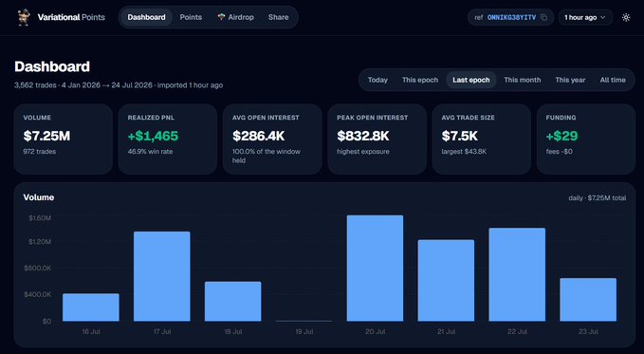
Task: Click the 22 Jul volume bar
Action: click(x=517, y=274)
